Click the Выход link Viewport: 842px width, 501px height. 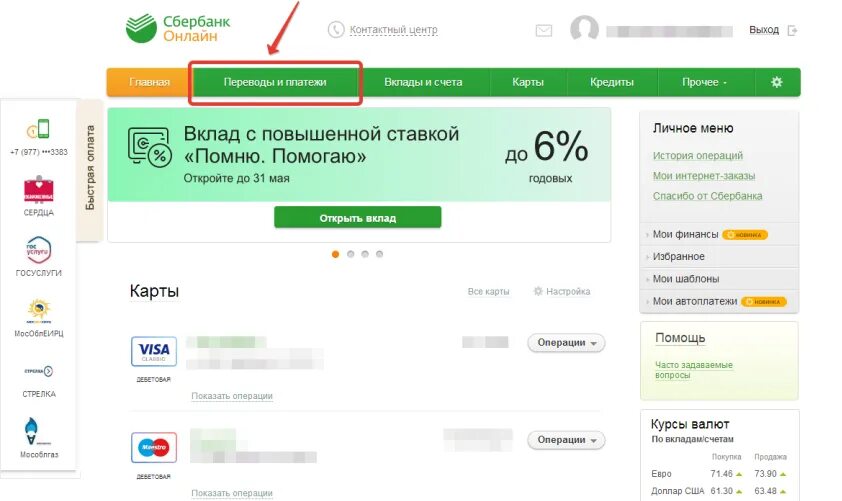[x=764, y=30]
